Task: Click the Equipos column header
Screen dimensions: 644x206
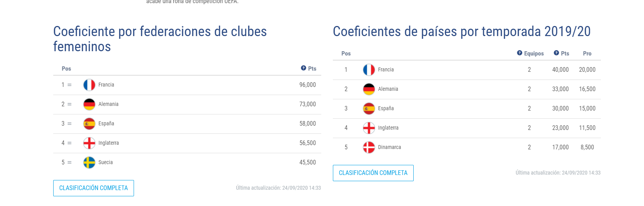Action: pos(534,54)
